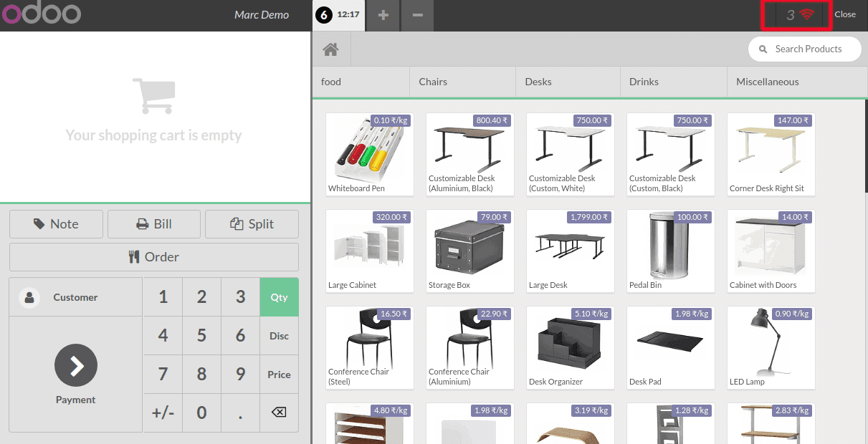Add Cabinet with Doors product
Screen dimensions: 868x444
point(771,251)
